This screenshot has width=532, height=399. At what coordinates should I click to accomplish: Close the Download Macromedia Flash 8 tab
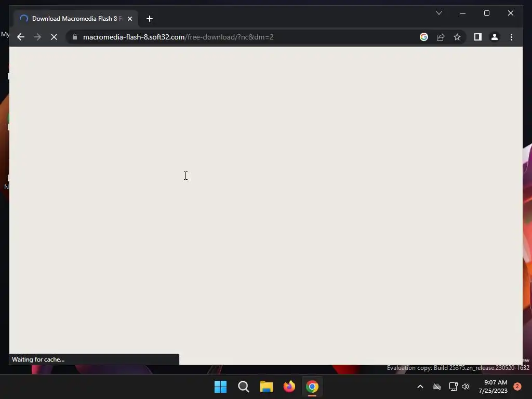[129, 19]
